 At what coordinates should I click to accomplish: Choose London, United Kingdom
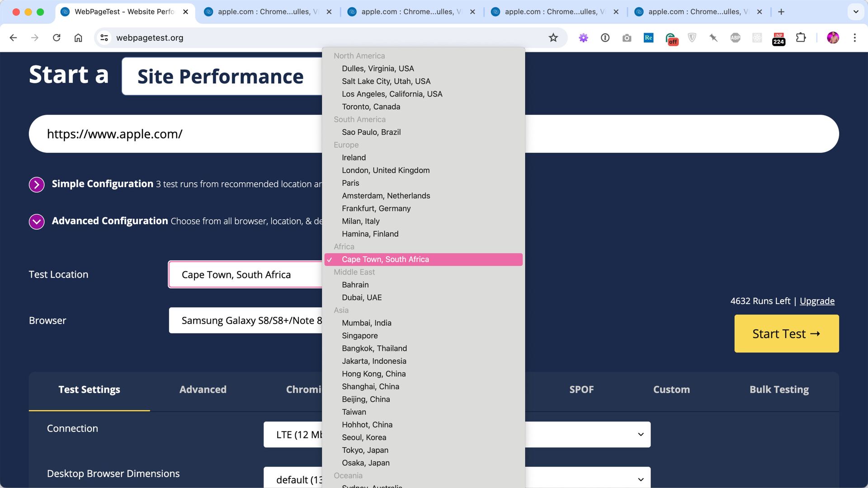click(x=424, y=170)
